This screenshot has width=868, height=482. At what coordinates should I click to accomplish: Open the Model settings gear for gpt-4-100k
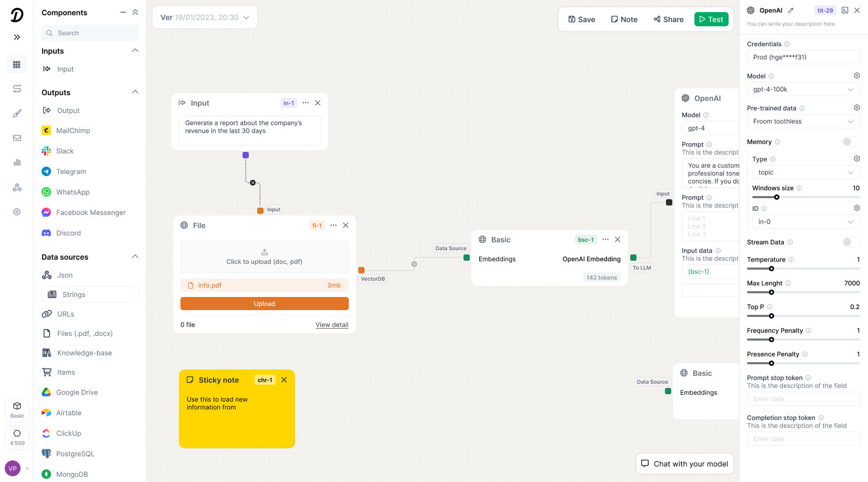[x=857, y=75]
